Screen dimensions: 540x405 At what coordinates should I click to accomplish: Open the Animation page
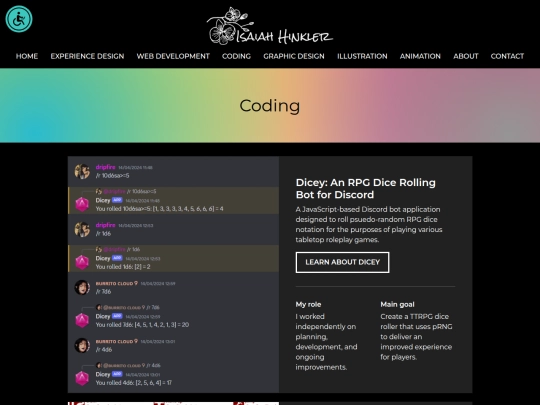(420, 56)
